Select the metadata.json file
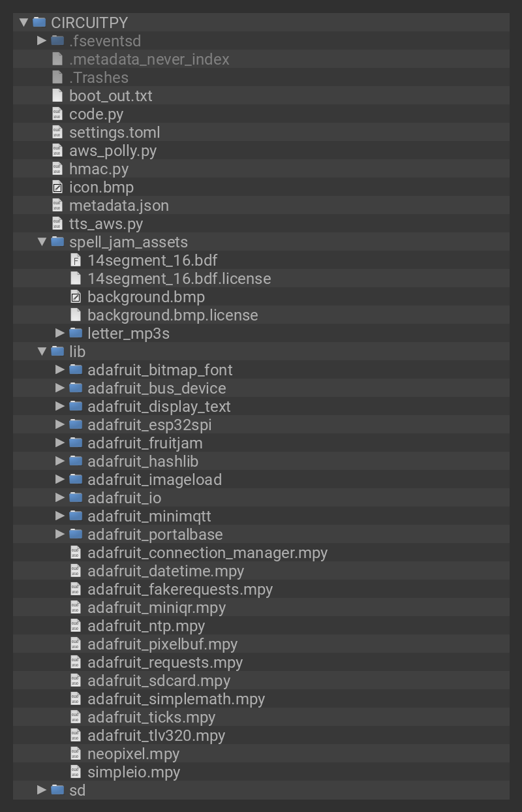The height and width of the screenshot is (812, 522). click(x=119, y=206)
